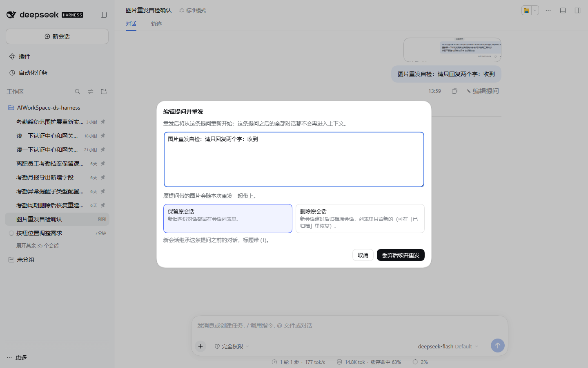Select the 删除原会话 option
This screenshot has width=588, height=368.
(x=360, y=218)
